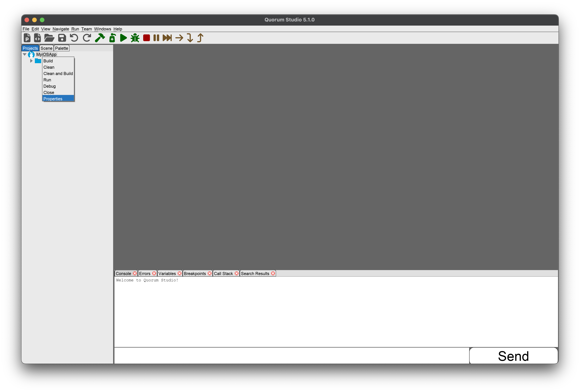
Task: Expand the folder under MyiOSApp
Action: point(31,61)
